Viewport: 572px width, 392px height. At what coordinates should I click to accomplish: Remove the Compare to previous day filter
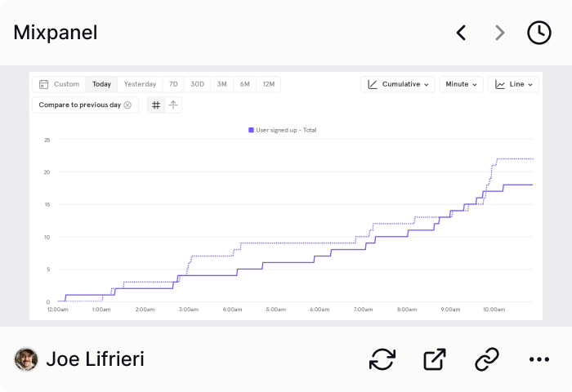[x=127, y=105]
